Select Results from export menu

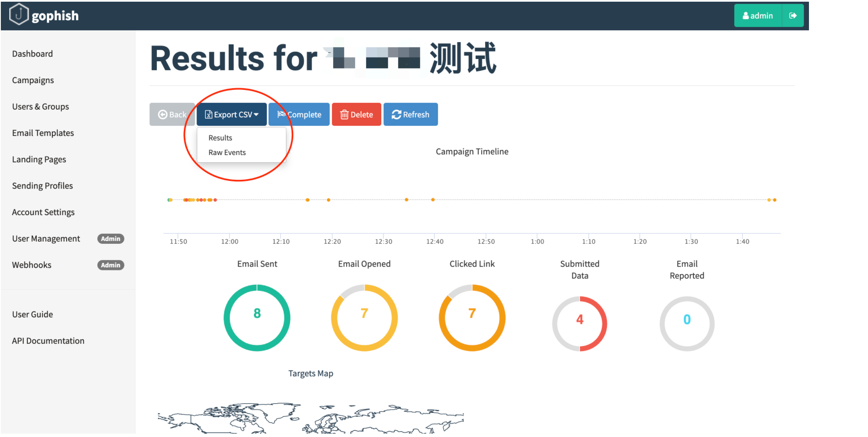tap(220, 138)
